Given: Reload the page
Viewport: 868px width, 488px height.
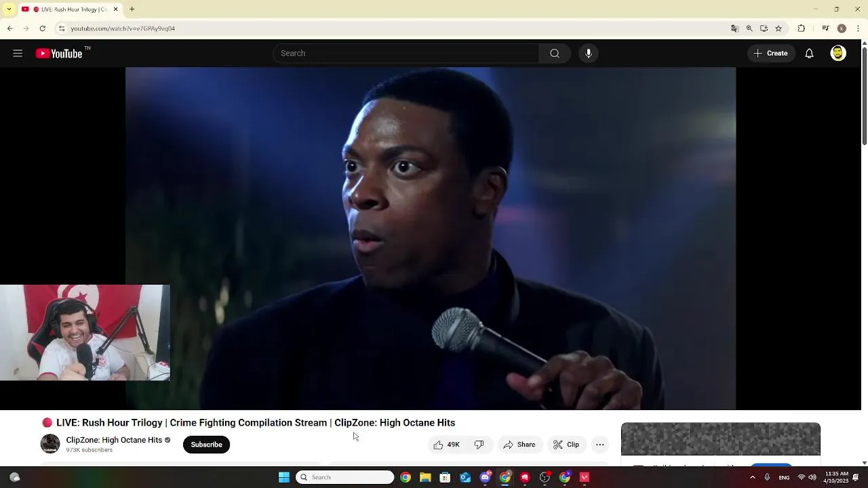Looking at the screenshot, I should pyautogui.click(x=42, y=28).
